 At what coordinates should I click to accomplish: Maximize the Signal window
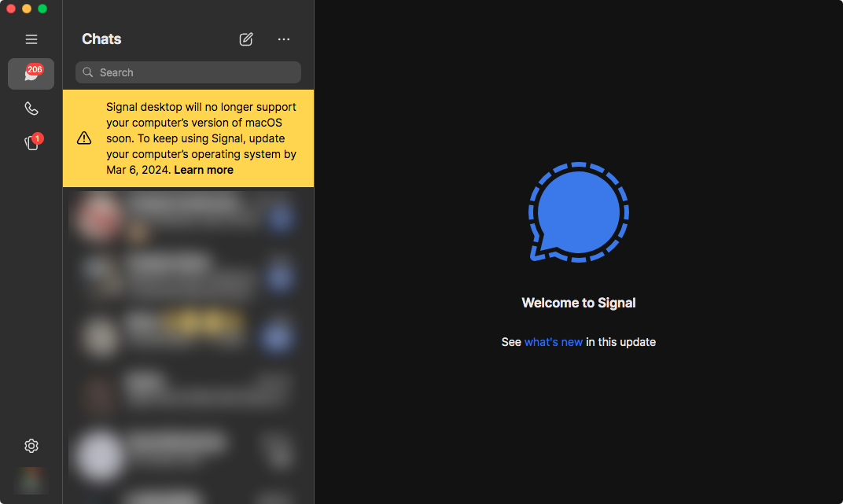pos(42,9)
